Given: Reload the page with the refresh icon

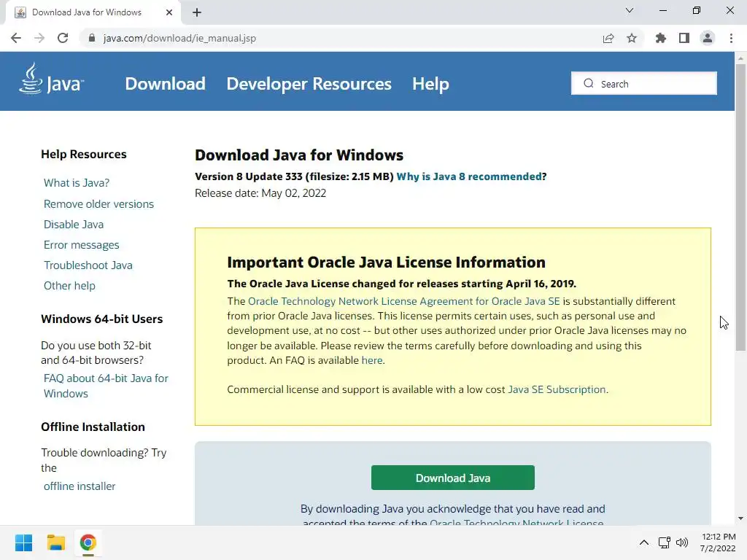Looking at the screenshot, I should [63, 38].
